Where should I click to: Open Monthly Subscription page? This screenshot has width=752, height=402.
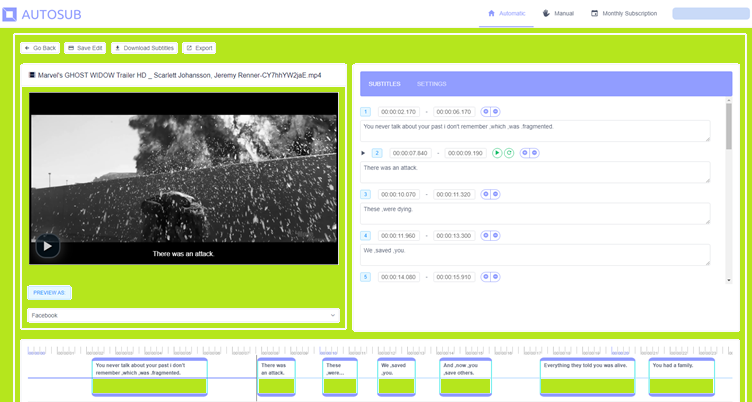pos(623,13)
